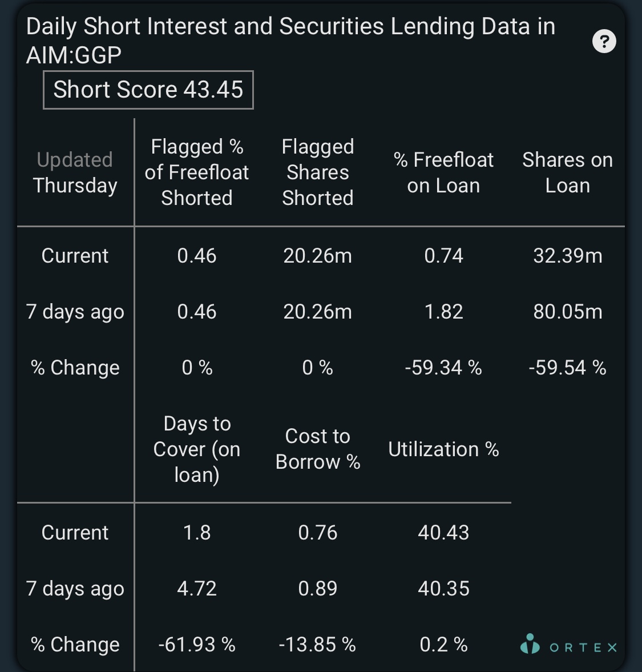Click the Flagged % of Freefloat Shorted header
The height and width of the screenshot is (672, 642).
pyautogui.click(x=196, y=172)
